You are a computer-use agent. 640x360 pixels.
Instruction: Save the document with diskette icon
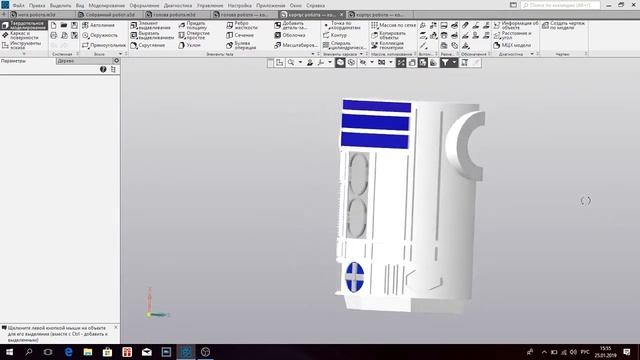74,25
